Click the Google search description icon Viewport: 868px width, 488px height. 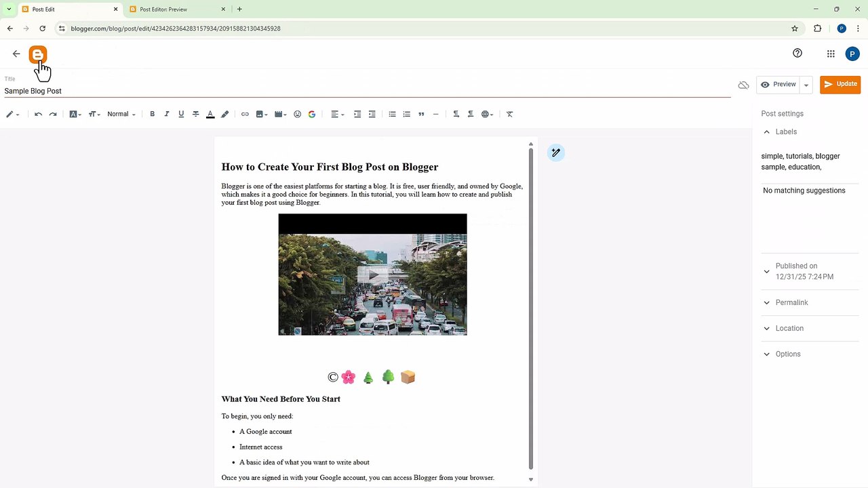coord(312,114)
